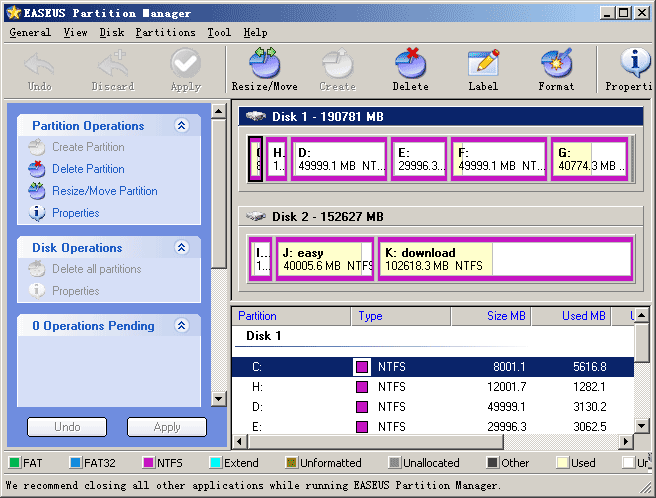The image size is (656, 498).
Task: Collapse the Disk Operations panel
Action: 181,248
